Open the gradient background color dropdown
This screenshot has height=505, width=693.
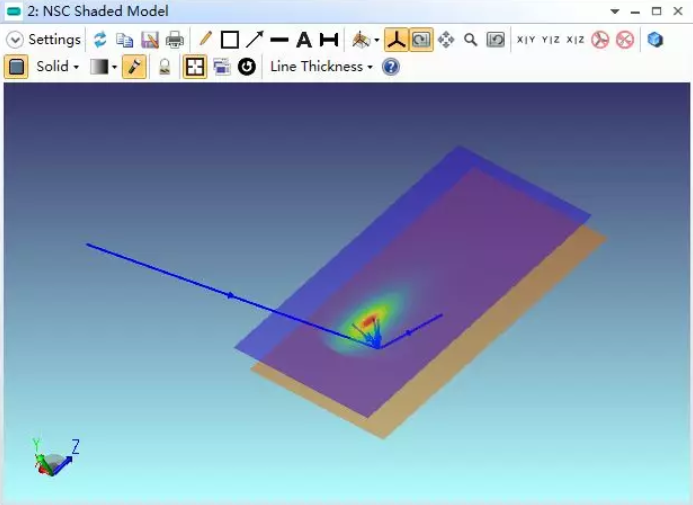click(x=104, y=67)
